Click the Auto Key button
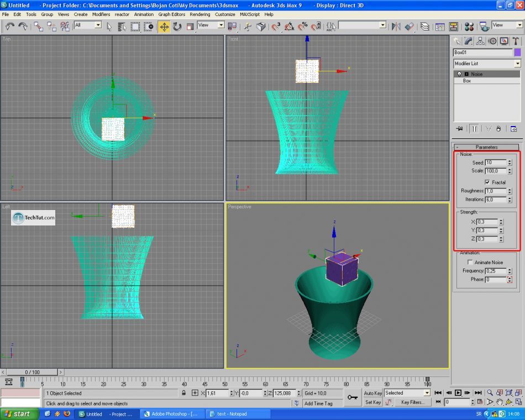The height and width of the screenshot is (420, 525). coord(373,393)
